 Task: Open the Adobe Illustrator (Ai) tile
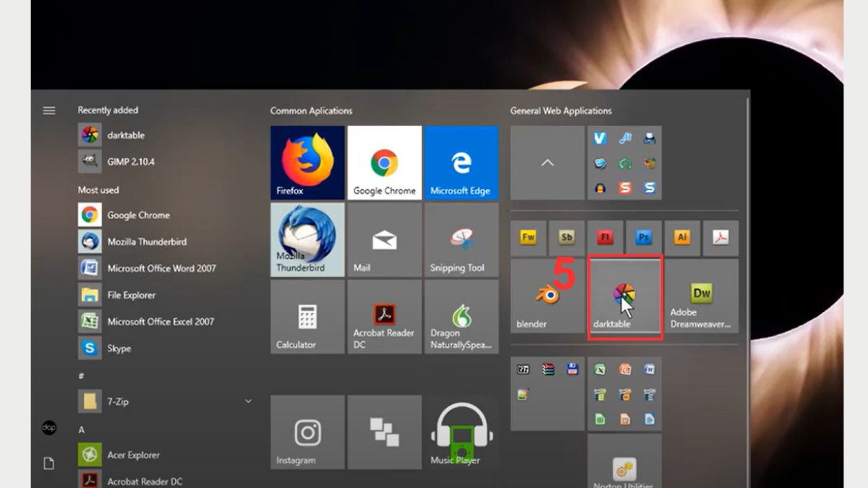[682, 238]
